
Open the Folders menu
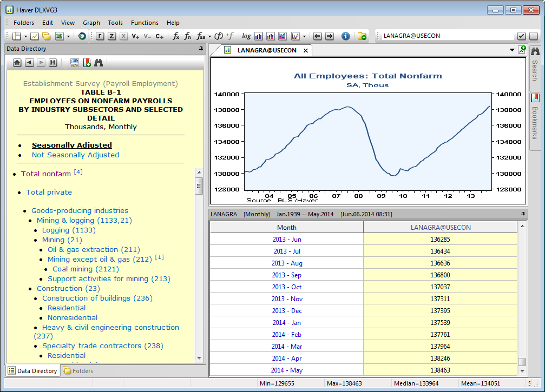tap(24, 23)
